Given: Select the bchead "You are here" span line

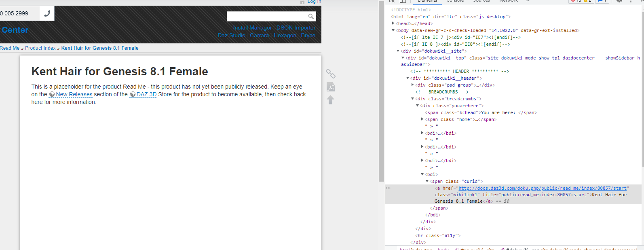Looking at the screenshot, I should coord(481,112).
